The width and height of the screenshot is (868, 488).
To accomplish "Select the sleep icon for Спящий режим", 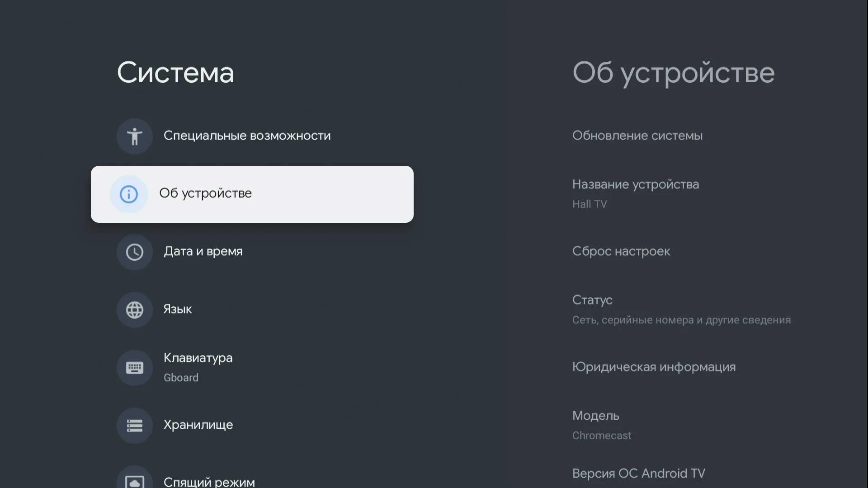I will point(134,480).
